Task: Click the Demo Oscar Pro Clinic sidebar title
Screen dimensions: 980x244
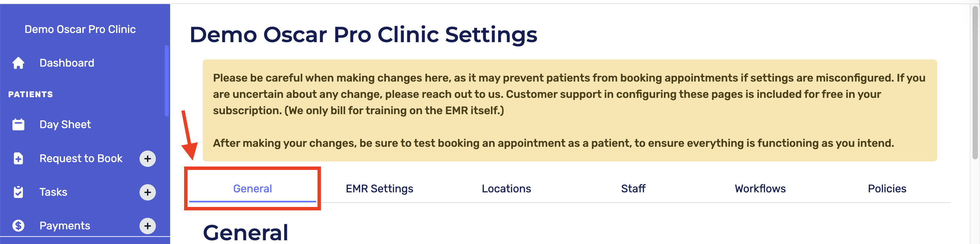Action: point(80,29)
